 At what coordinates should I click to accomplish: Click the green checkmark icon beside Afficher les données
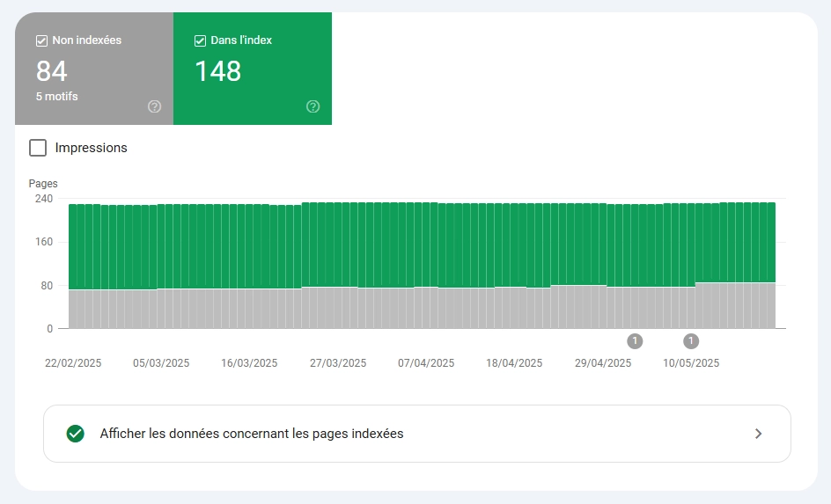point(76,434)
